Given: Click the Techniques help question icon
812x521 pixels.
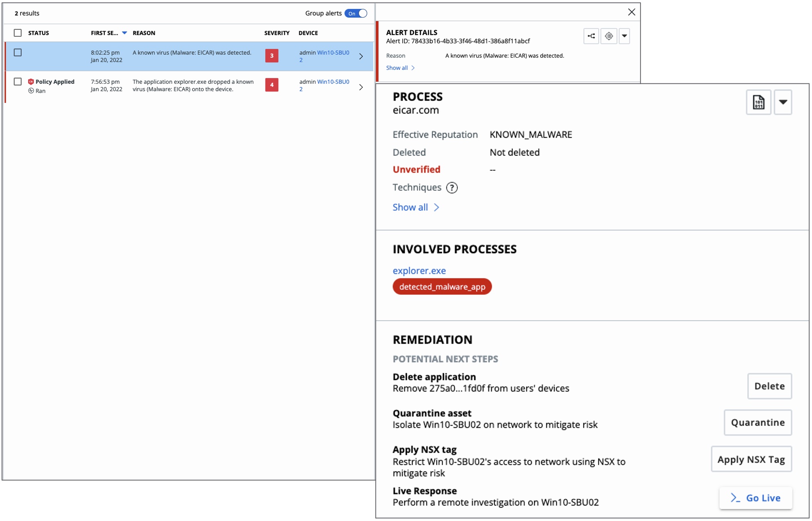Looking at the screenshot, I should click(x=452, y=188).
